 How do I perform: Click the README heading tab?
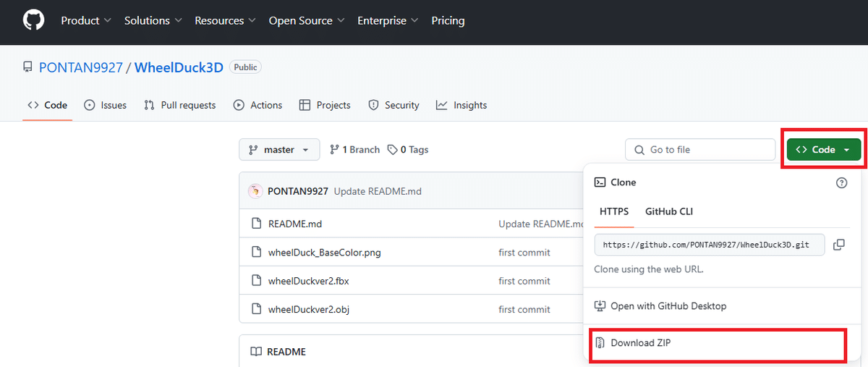point(278,352)
